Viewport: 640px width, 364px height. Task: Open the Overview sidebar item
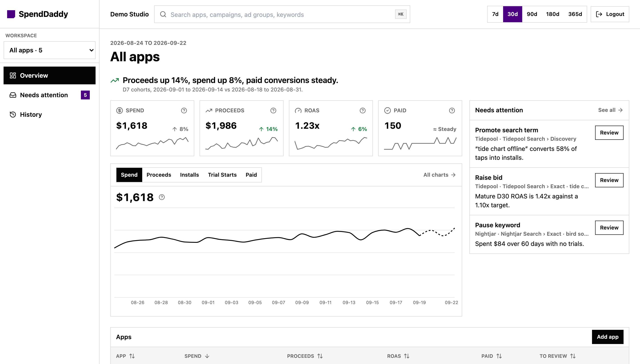coord(50,75)
